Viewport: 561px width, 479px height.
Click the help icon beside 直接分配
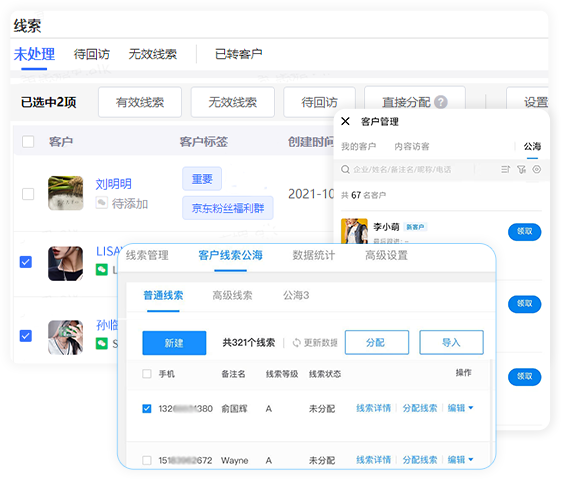click(441, 102)
